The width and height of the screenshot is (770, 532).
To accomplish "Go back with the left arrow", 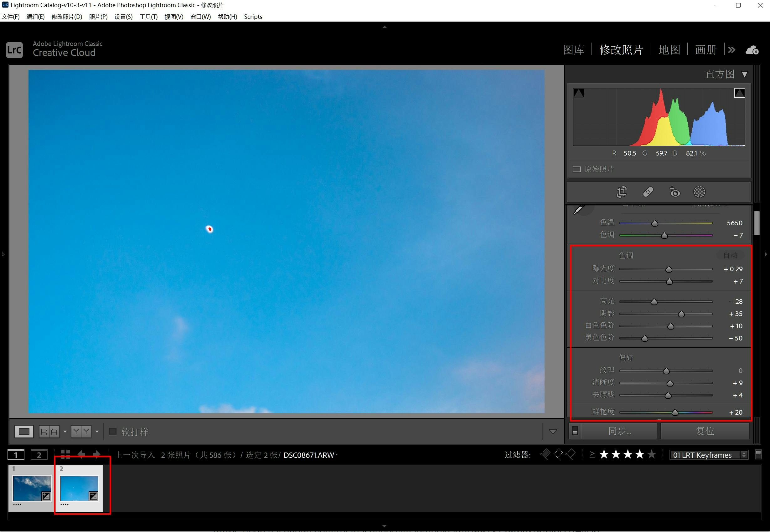I will click(x=81, y=454).
